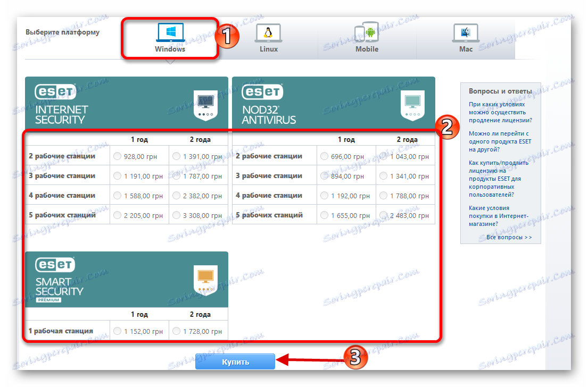The width and height of the screenshot is (588, 387).
Task: Select NOD32 4 stations 1 192,00 грн option
Action: tap(325, 196)
